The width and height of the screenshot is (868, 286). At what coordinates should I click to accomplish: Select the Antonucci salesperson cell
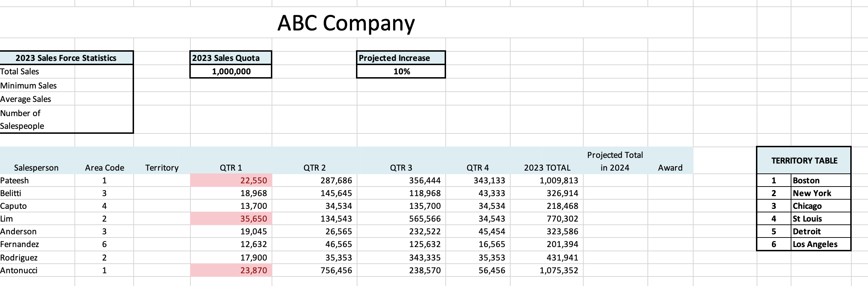pyautogui.click(x=37, y=270)
